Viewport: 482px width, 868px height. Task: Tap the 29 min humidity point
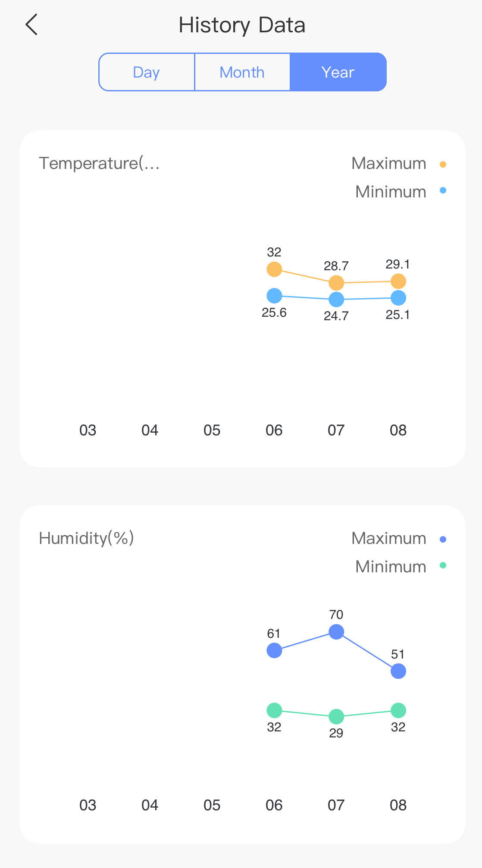(336, 717)
